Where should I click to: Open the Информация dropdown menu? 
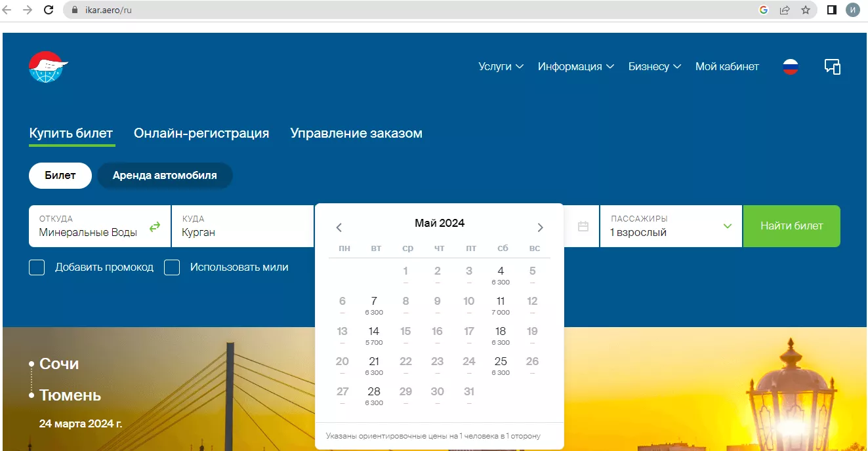(575, 67)
